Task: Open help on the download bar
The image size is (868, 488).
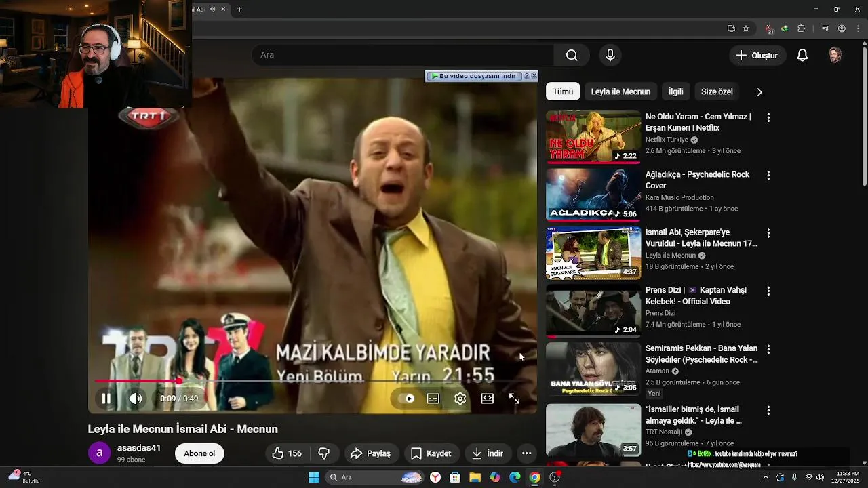Action: point(526,76)
